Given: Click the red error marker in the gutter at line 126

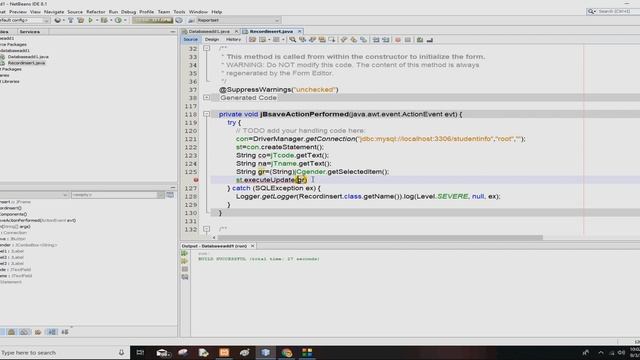Looking at the screenshot, I should coord(196,180).
